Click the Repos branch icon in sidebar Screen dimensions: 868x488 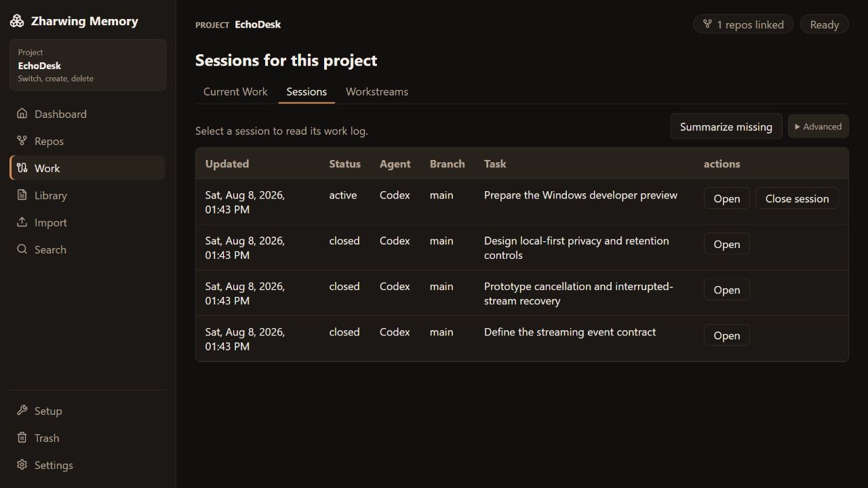point(22,141)
